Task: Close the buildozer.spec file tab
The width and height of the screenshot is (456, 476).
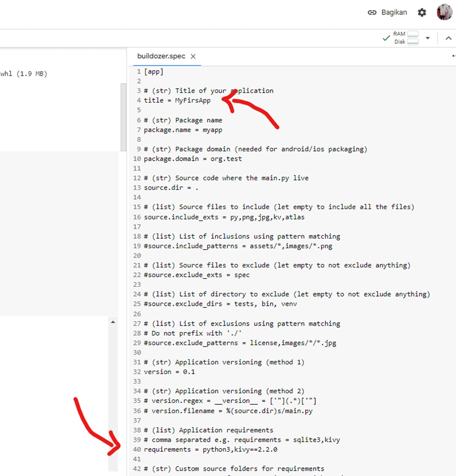Action: 193,56
